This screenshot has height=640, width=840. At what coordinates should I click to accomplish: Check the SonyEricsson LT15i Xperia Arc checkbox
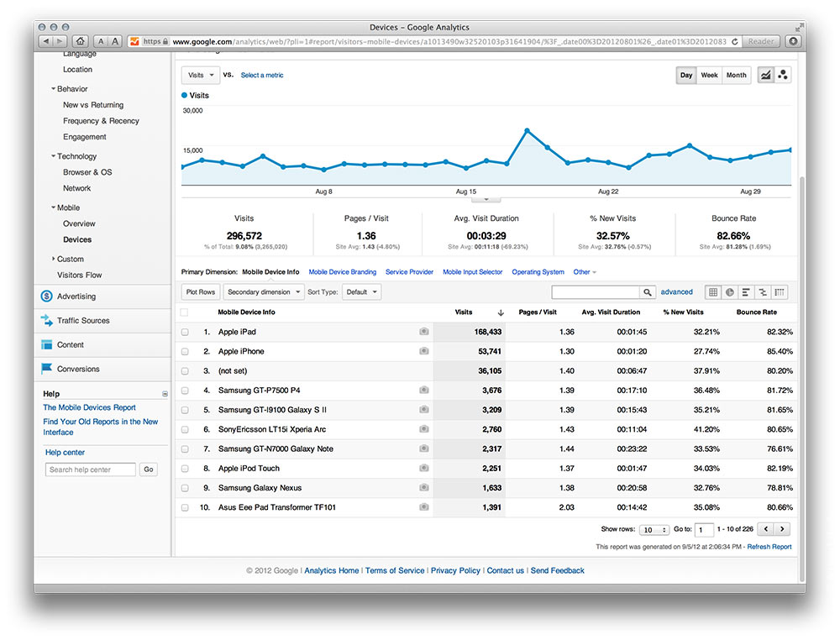[x=185, y=429]
